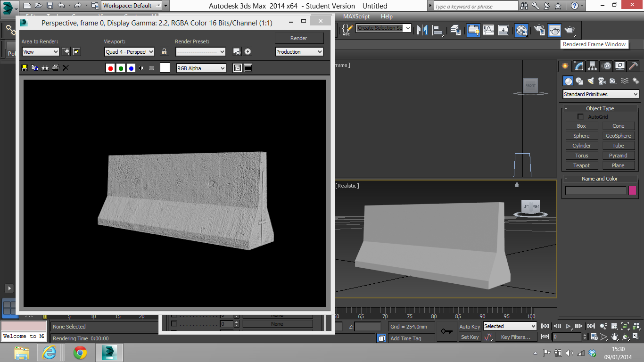Open the Render Setup teapot icon
644x362 pixels.
point(539,30)
